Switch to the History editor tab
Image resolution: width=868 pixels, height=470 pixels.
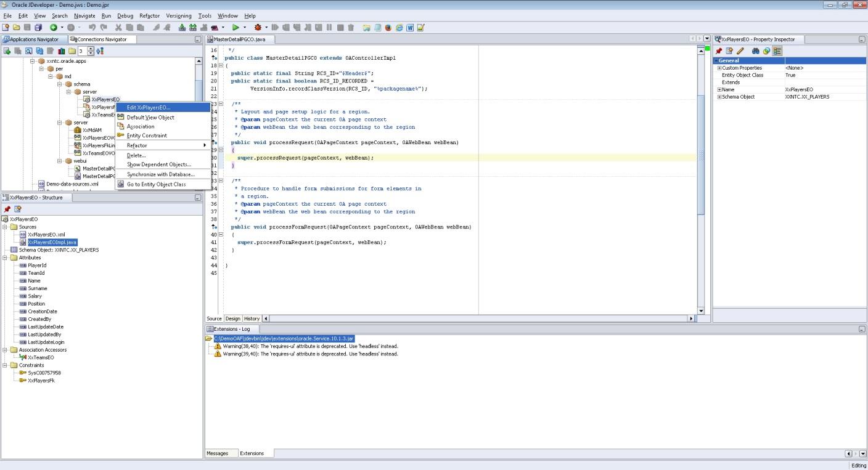coord(252,318)
